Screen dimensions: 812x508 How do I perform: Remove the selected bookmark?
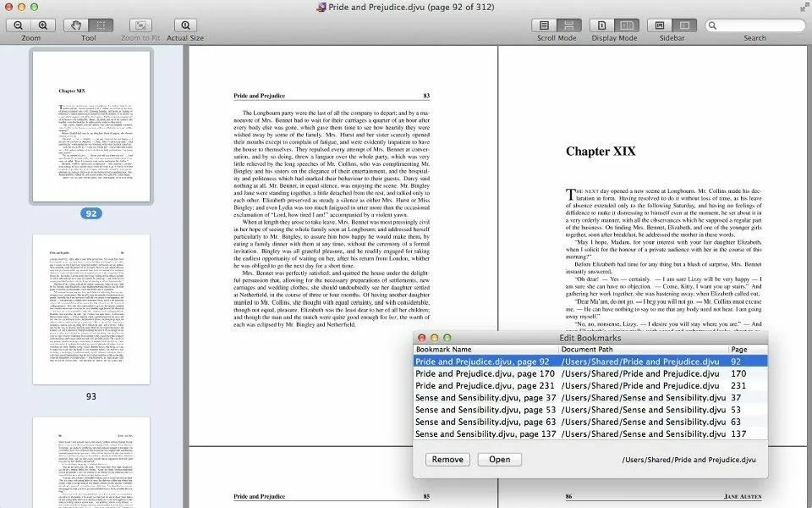(x=447, y=460)
